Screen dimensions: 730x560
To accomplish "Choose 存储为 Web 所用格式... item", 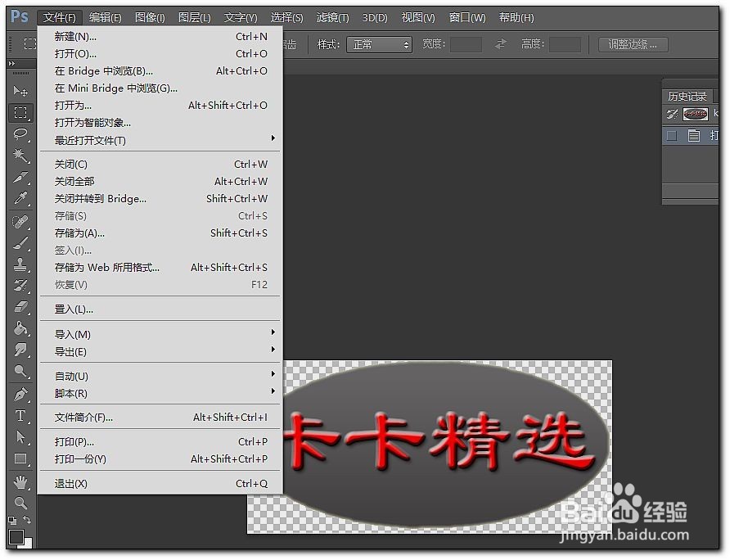I will (160, 268).
